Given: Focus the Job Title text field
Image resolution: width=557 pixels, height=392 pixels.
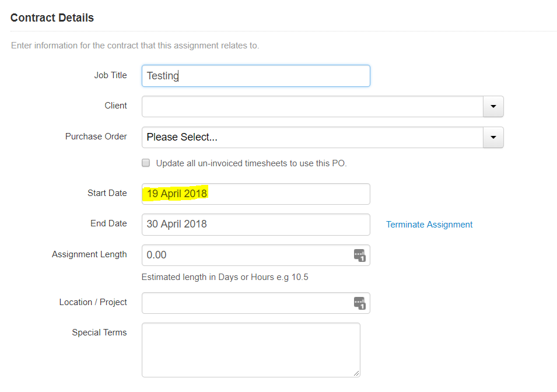Looking at the screenshot, I should [256, 76].
